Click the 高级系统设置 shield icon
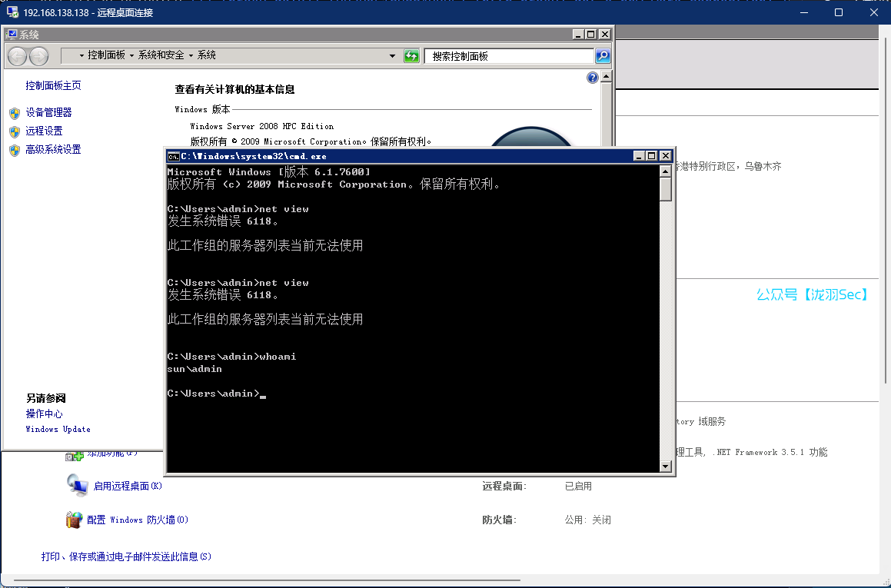Viewport: 891px width, 588px height. pyautogui.click(x=15, y=149)
